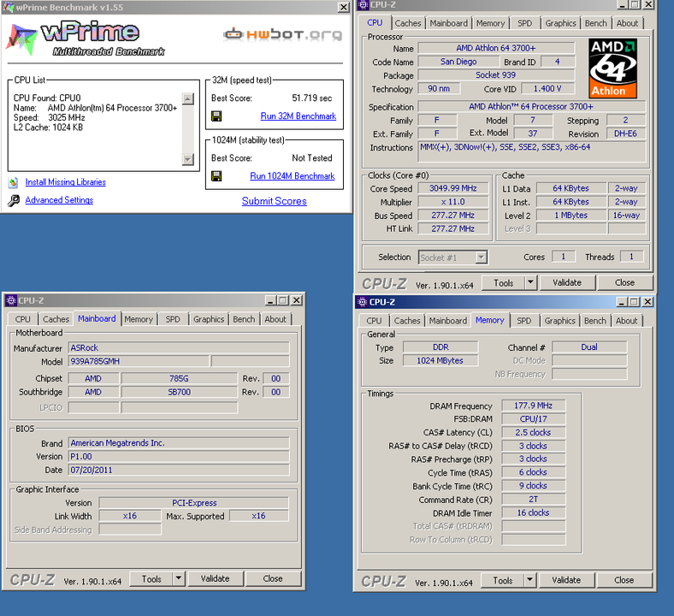Click the CPU-Z title icon in Memory window

[363, 302]
